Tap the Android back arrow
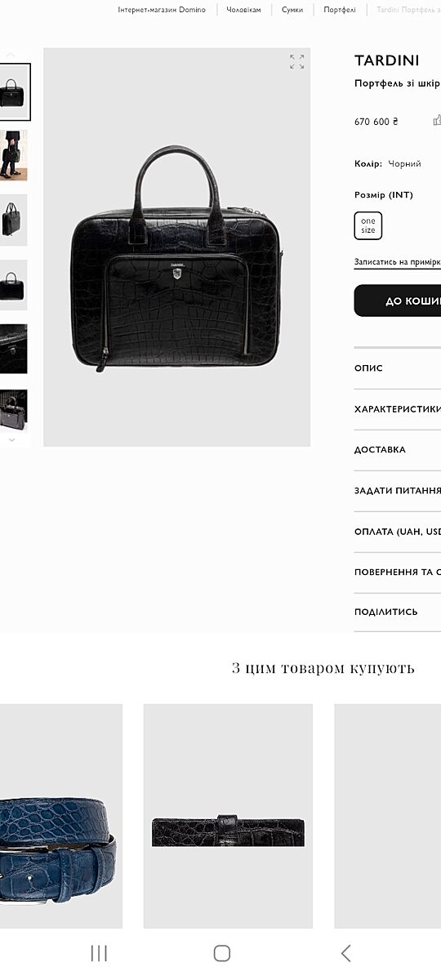This screenshot has height=980, width=441. [x=345, y=953]
